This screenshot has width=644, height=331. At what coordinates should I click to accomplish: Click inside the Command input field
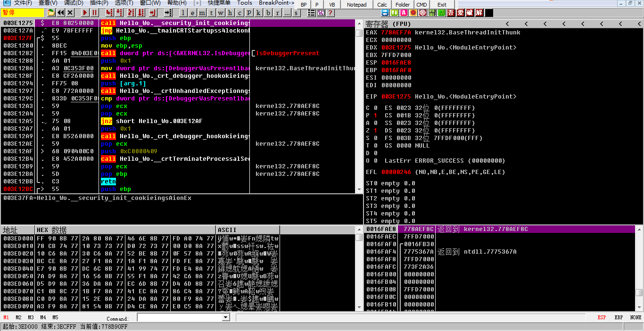point(179,318)
